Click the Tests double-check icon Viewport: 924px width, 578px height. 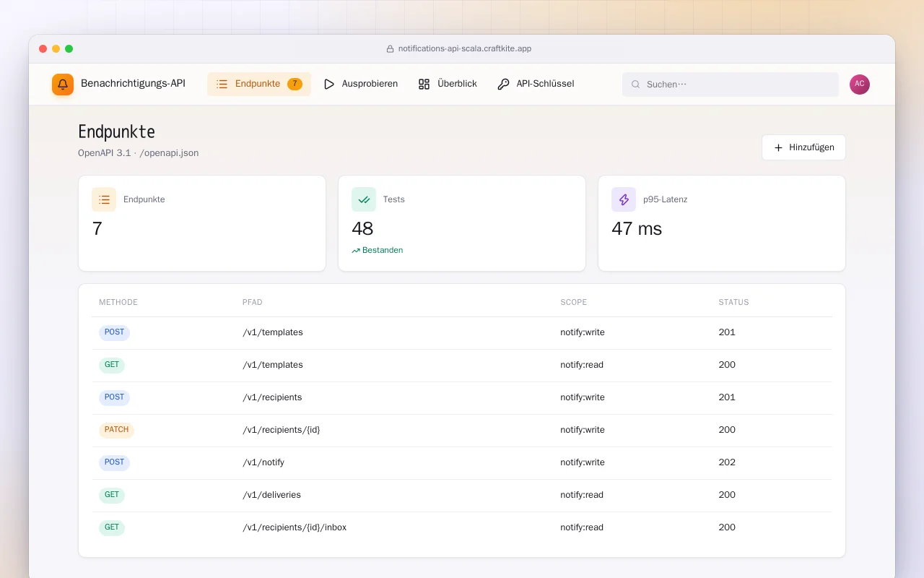tap(364, 199)
